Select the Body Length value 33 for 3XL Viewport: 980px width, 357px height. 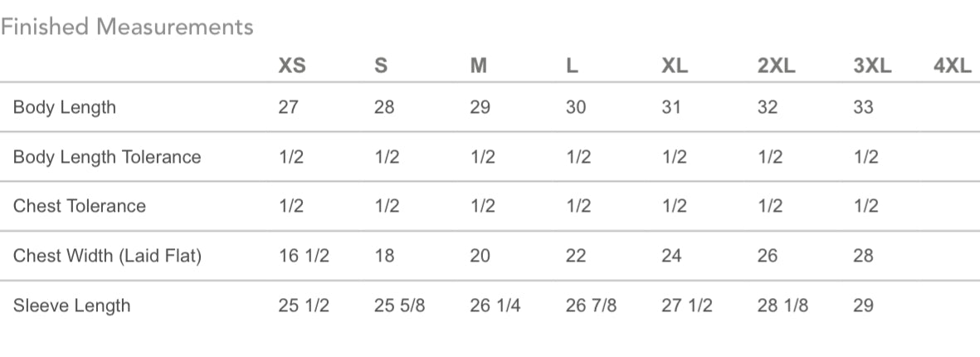863,107
